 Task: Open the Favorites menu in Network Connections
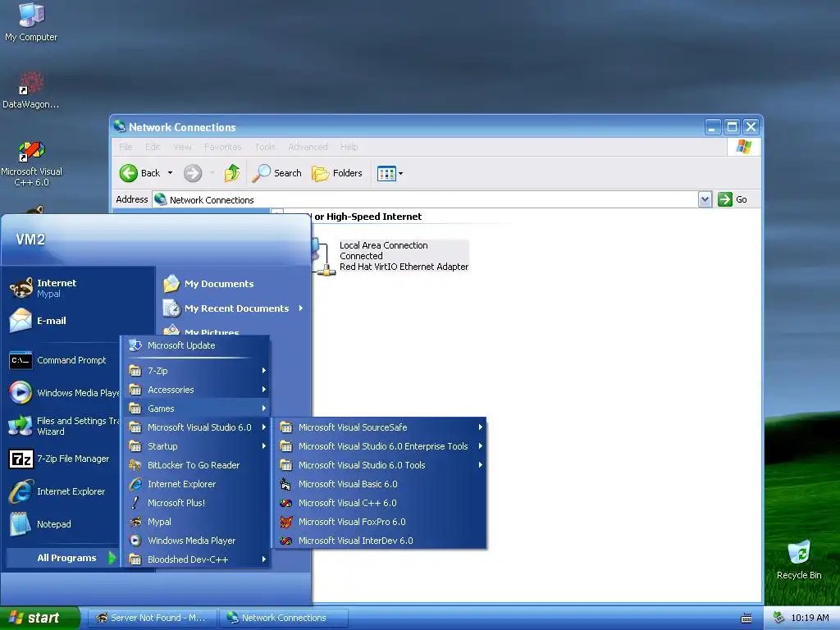point(222,147)
